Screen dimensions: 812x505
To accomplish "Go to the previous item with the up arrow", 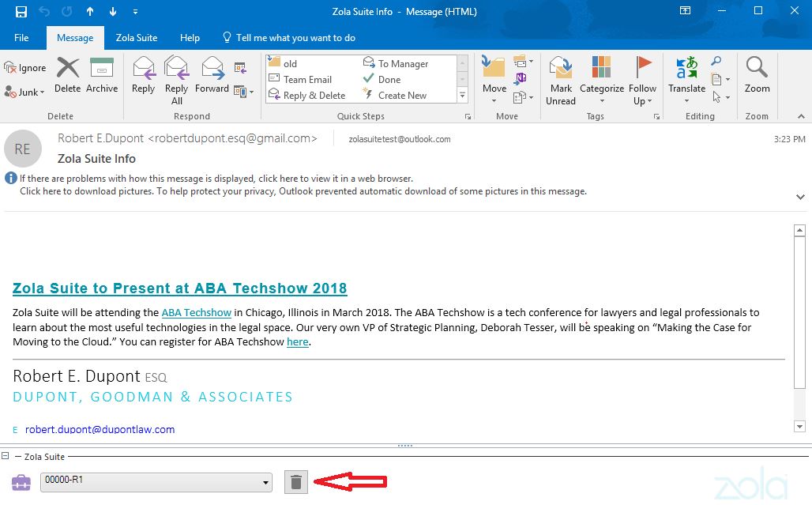I will [x=90, y=11].
